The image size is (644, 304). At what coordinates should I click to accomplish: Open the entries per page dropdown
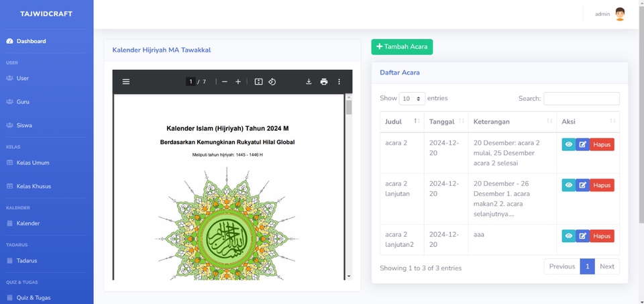(x=412, y=99)
